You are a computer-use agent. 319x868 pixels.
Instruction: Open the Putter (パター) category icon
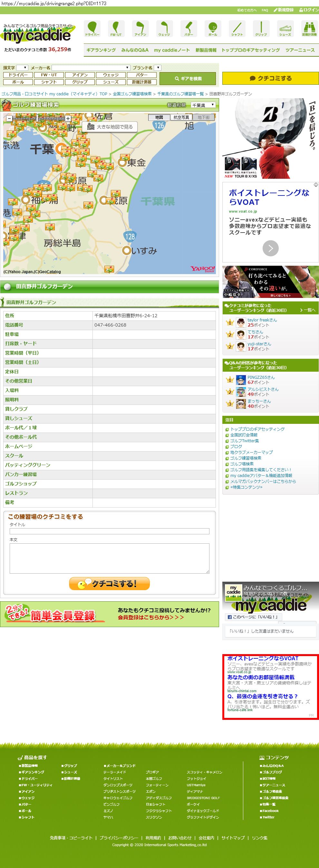[188, 28]
